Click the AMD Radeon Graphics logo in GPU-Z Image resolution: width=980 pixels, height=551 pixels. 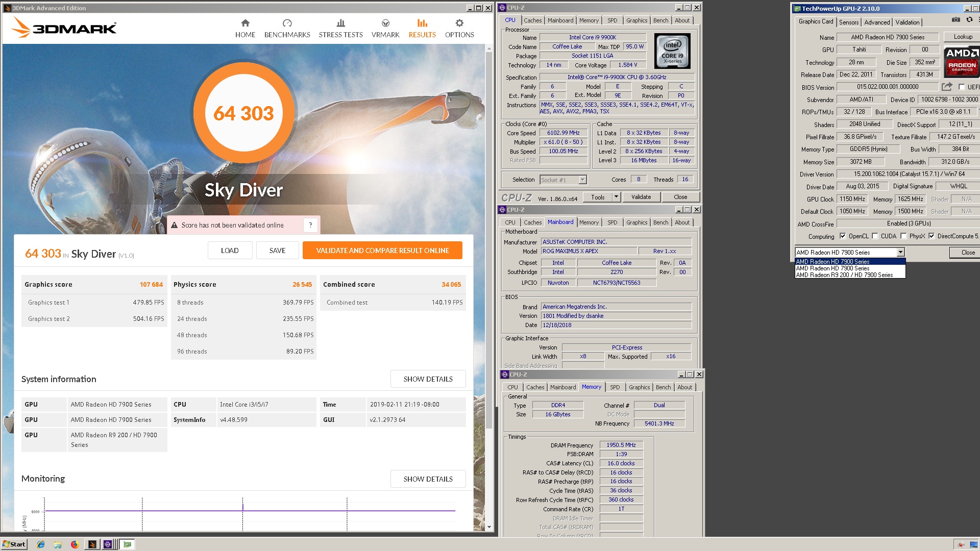point(962,61)
